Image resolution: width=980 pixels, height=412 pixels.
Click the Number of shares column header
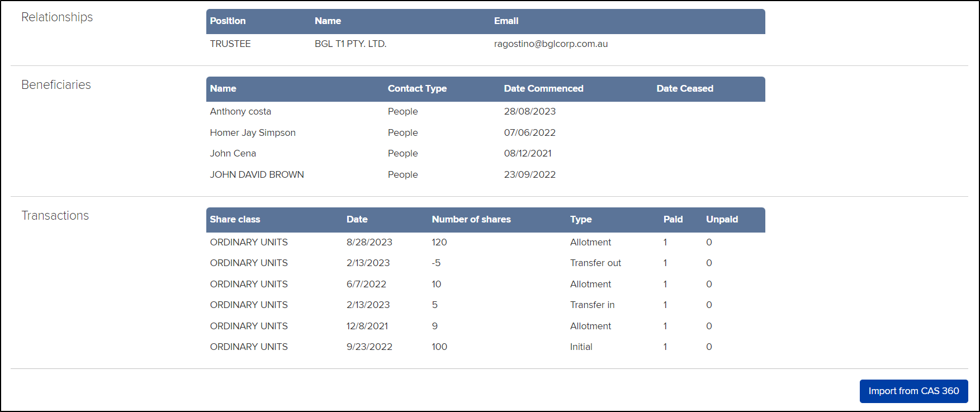(x=471, y=219)
